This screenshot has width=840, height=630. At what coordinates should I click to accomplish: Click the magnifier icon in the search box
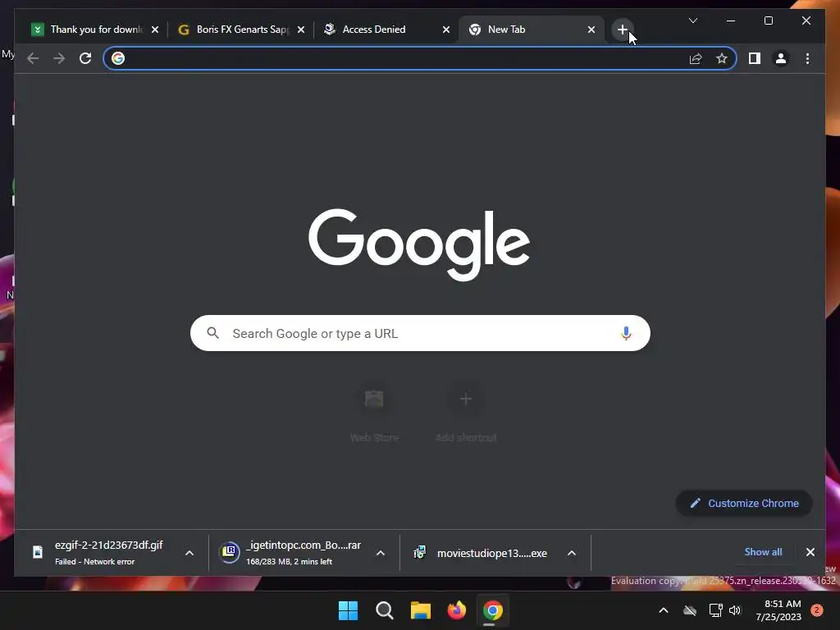[x=212, y=333]
